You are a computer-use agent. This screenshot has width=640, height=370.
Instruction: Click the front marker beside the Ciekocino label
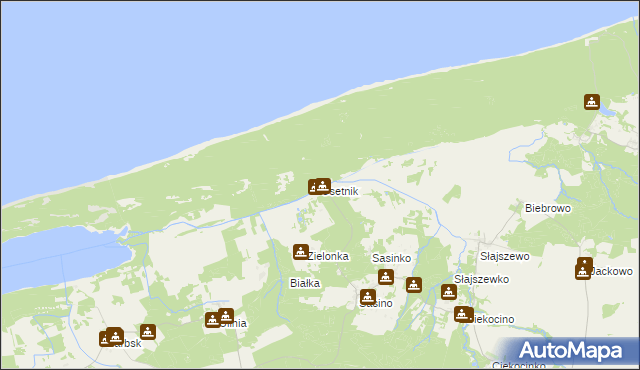tap(462, 314)
